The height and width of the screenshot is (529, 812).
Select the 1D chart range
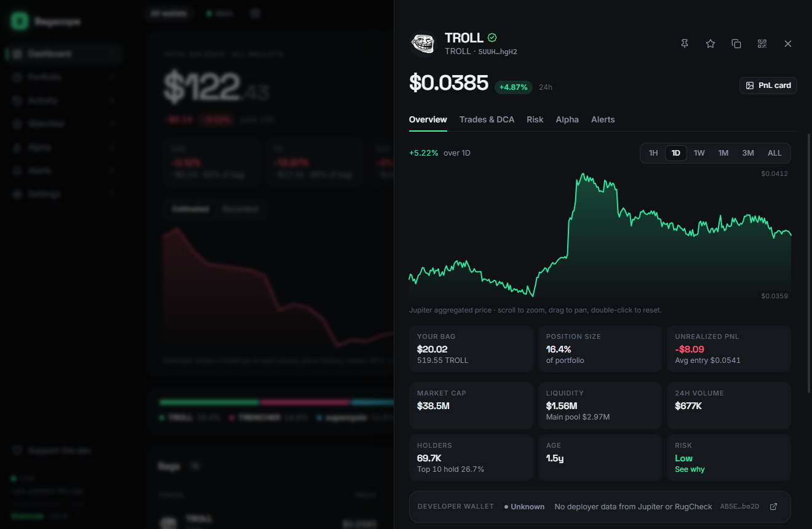(x=676, y=153)
